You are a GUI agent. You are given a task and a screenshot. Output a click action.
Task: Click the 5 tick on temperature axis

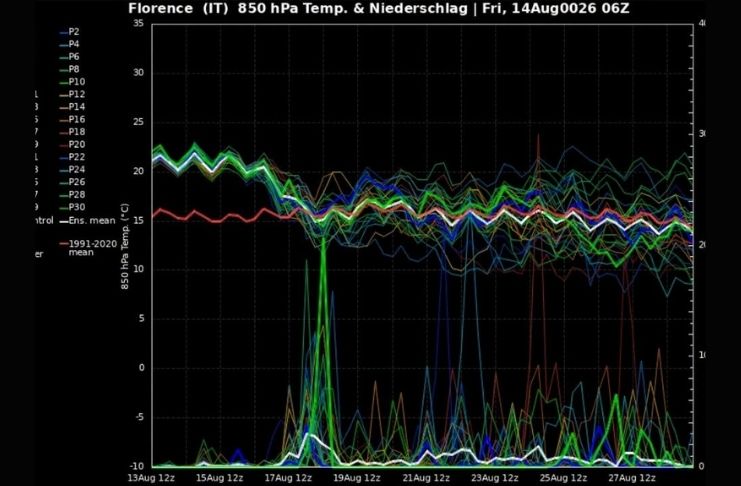(141, 319)
